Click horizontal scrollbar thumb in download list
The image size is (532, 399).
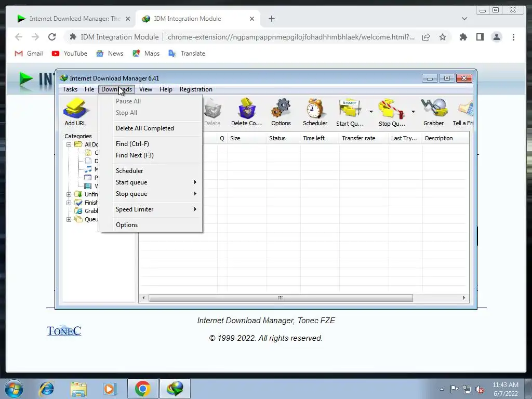click(281, 298)
